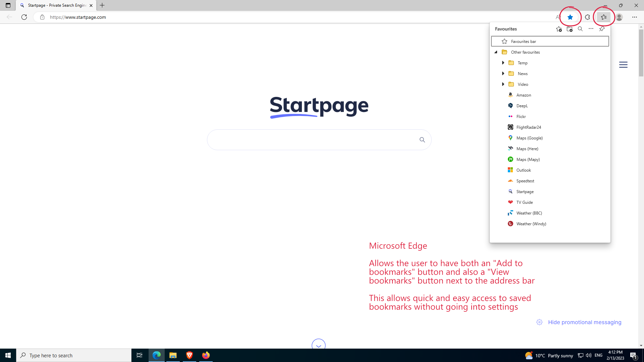Launch Firefox from the taskbar
The height and width of the screenshot is (362, 644).
pos(206,355)
